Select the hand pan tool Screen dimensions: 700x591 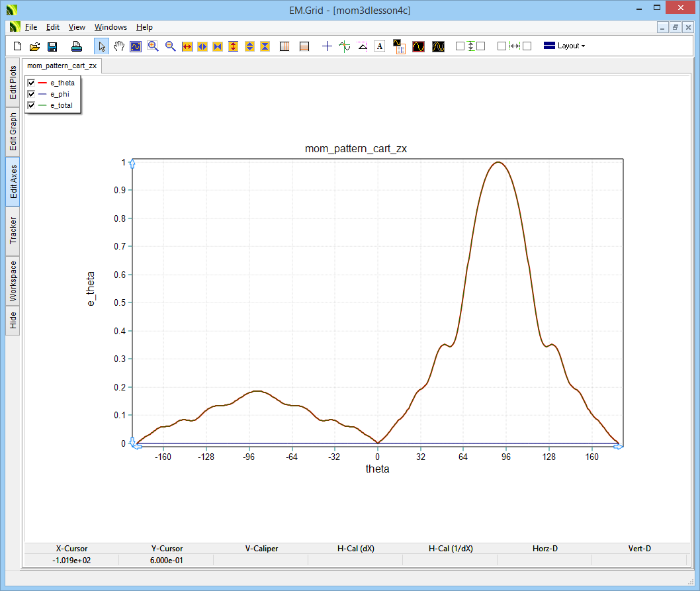(119, 46)
